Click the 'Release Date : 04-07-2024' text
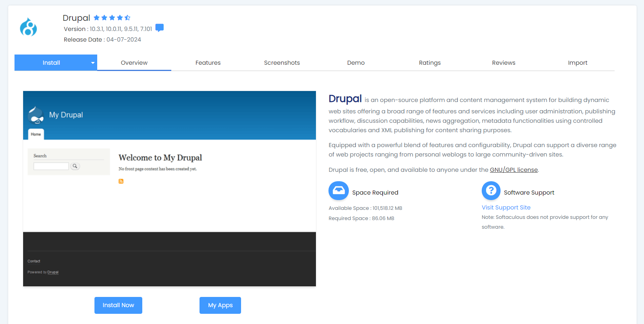This screenshot has width=644, height=324. click(x=102, y=40)
